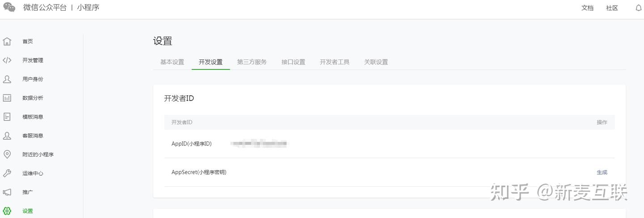This screenshot has height=218, width=644.
Task: Click the 生成 link for AppSecret
Action: 602,172
